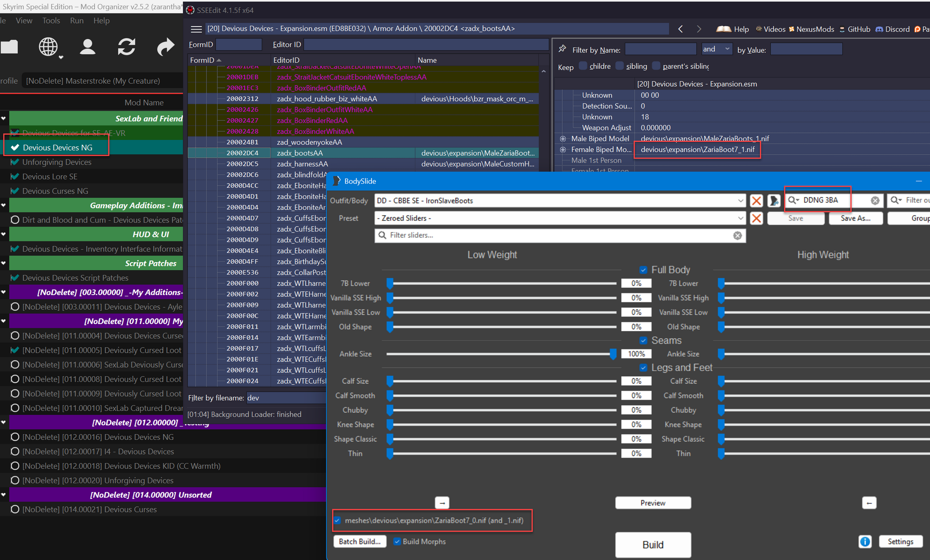930x560 pixels.
Task: Open SSEEdit Help link icon
Action: point(732,29)
